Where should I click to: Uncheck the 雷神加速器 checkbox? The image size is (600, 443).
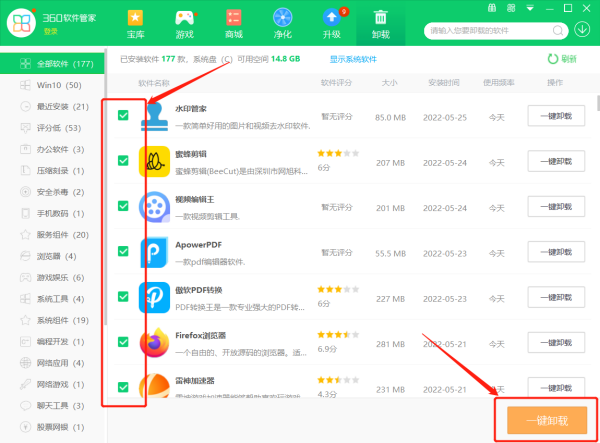123,387
